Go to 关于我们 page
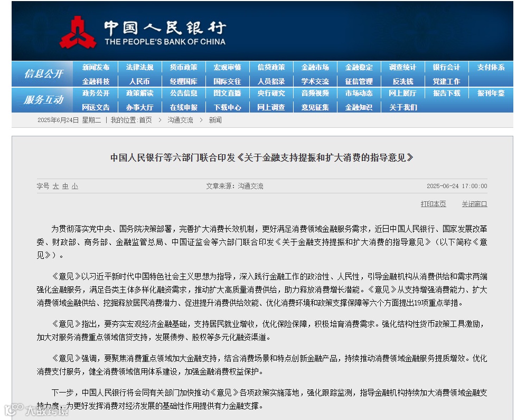This screenshot has width=526, height=420. coord(402,107)
